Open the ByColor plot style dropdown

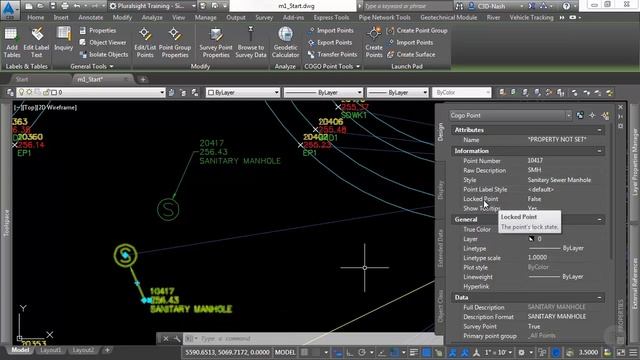[461, 93]
